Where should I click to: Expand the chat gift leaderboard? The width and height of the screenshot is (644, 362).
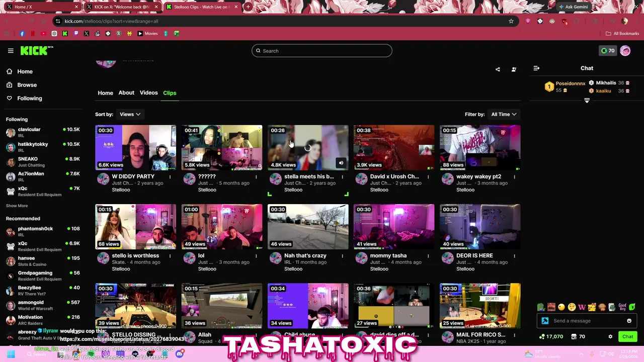(587, 101)
